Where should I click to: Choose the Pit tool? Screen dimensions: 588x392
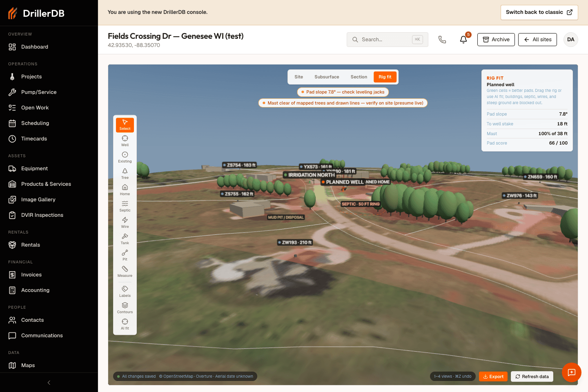pos(125,256)
